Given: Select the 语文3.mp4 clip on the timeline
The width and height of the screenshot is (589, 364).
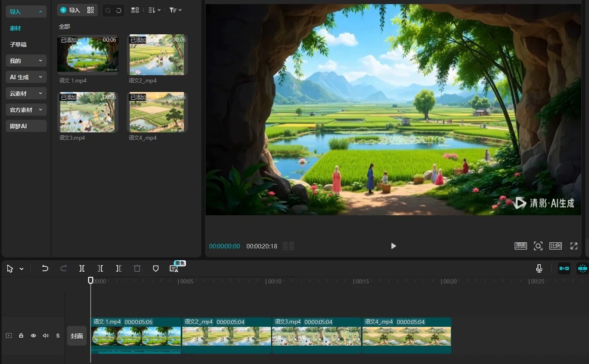Looking at the screenshot, I should coord(316,336).
